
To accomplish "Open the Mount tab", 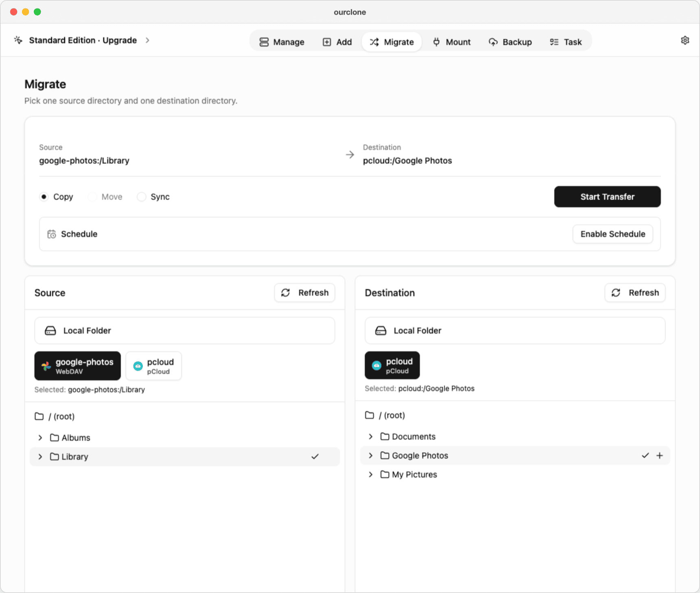I will (452, 42).
